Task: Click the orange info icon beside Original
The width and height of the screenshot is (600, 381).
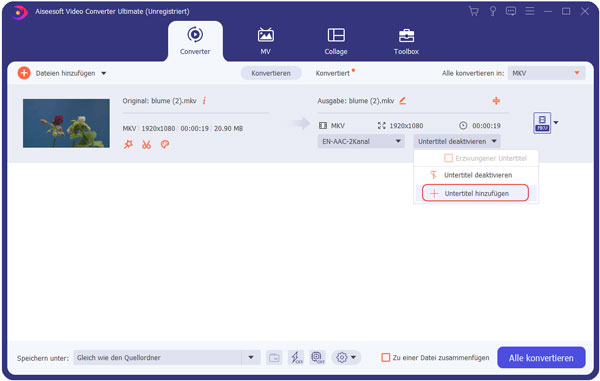Action: point(204,101)
